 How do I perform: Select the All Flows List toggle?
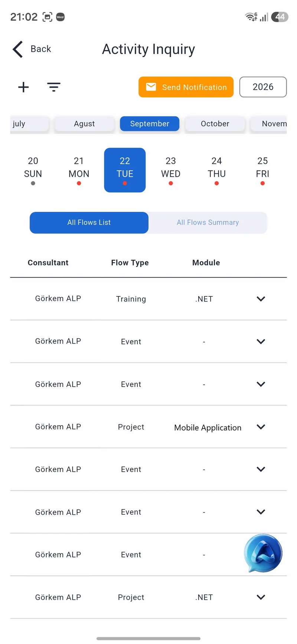click(x=89, y=222)
